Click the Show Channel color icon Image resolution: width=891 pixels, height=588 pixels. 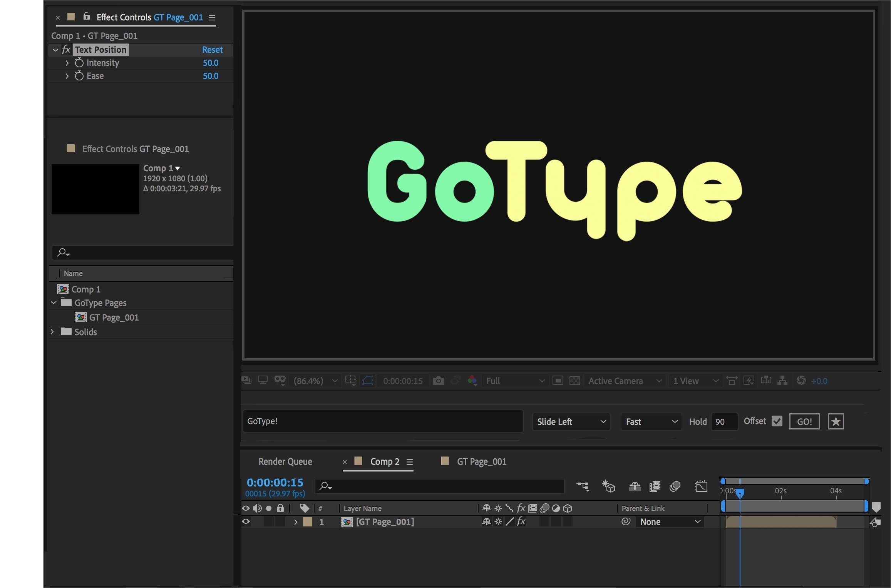[472, 381]
